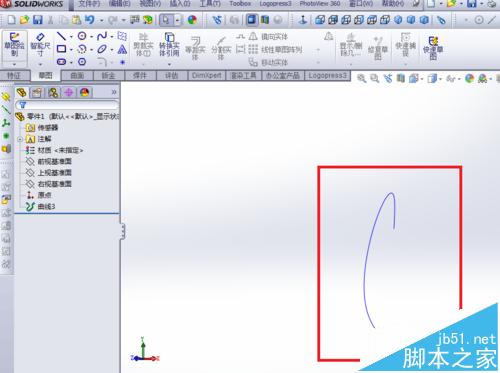Toggle the Shaded With Edges display mode
Image resolution: width=500 pixels, height=373 pixels.
tap(252, 20)
